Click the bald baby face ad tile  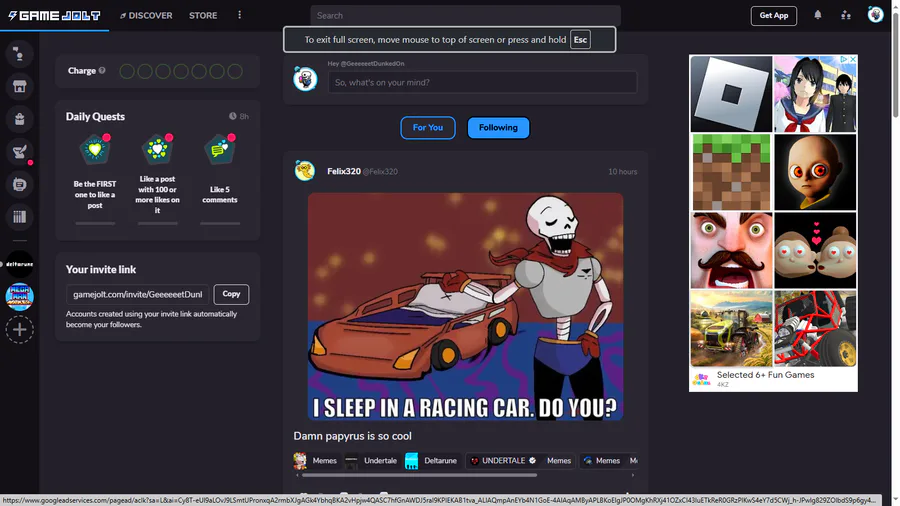pyautogui.click(x=815, y=172)
